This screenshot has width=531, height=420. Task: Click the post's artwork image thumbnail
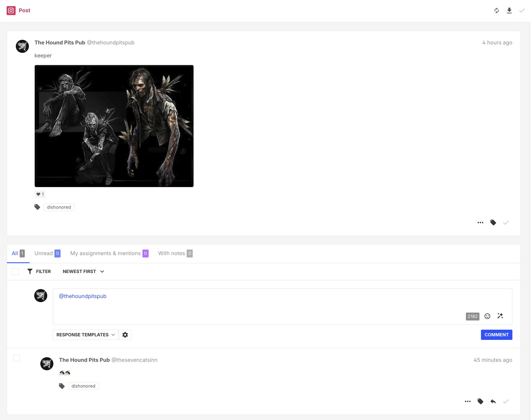(114, 126)
